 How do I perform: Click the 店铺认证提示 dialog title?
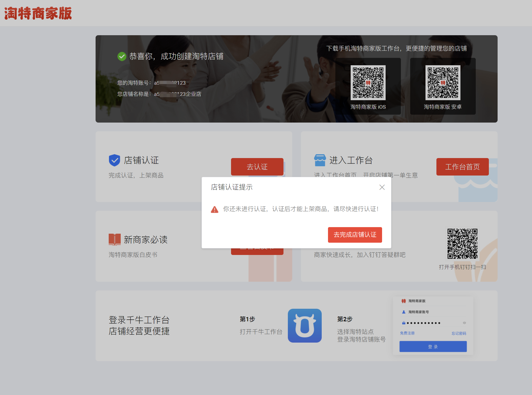[232, 187]
